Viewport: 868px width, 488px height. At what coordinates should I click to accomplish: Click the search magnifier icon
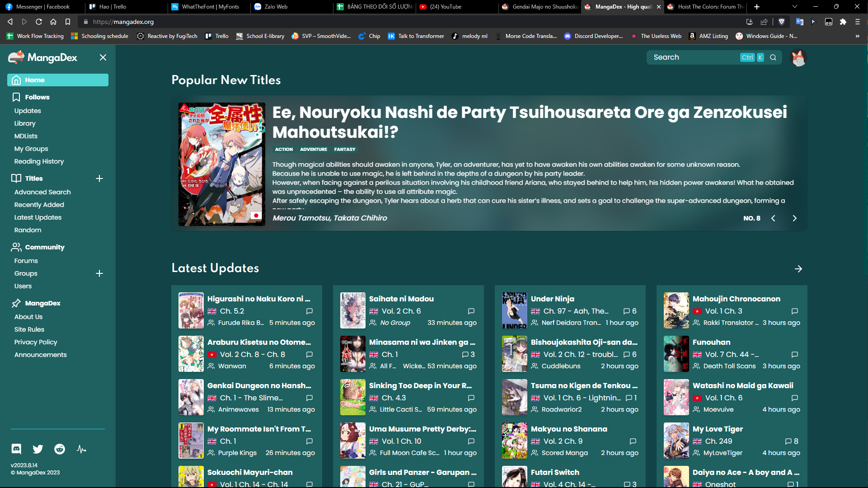pos(773,57)
